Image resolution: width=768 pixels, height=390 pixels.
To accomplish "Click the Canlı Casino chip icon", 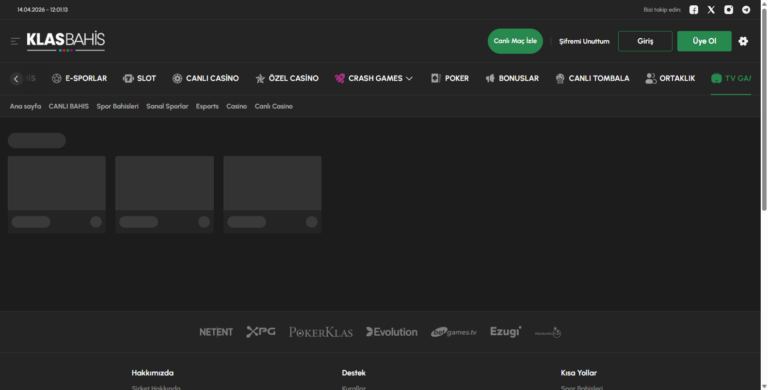I will pyautogui.click(x=177, y=78).
